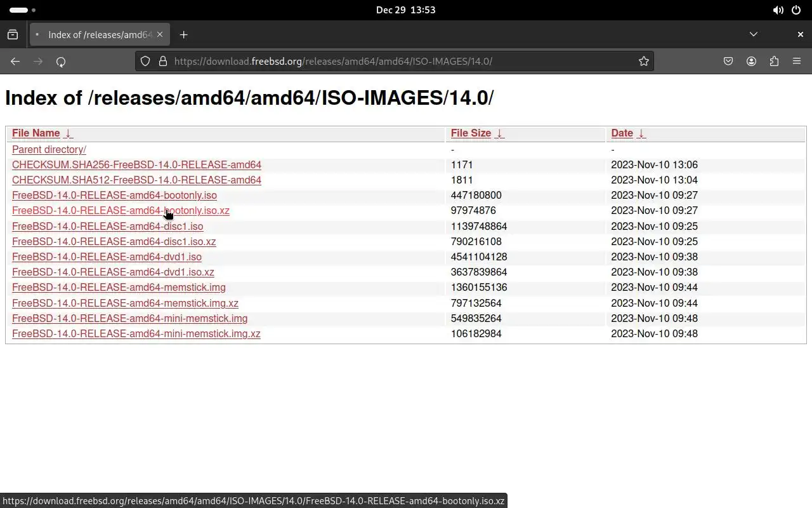Click file size 797132564
This screenshot has height=508, width=812.
pyautogui.click(x=476, y=304)
